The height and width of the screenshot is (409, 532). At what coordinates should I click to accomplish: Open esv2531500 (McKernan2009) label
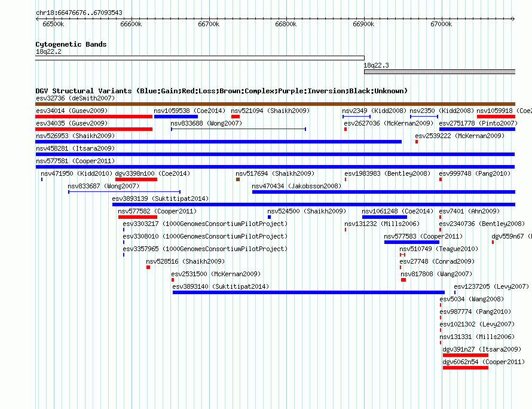click(216, 274)
